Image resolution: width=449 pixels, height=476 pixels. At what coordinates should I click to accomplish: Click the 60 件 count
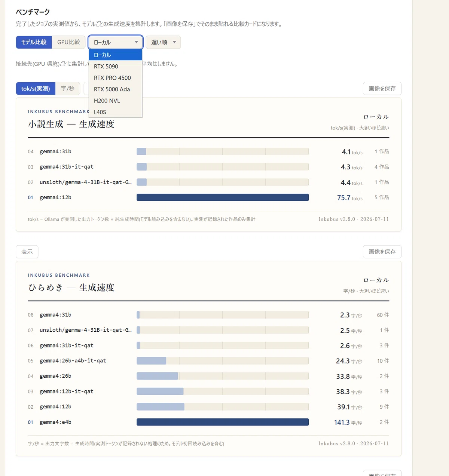click(383, 315)
